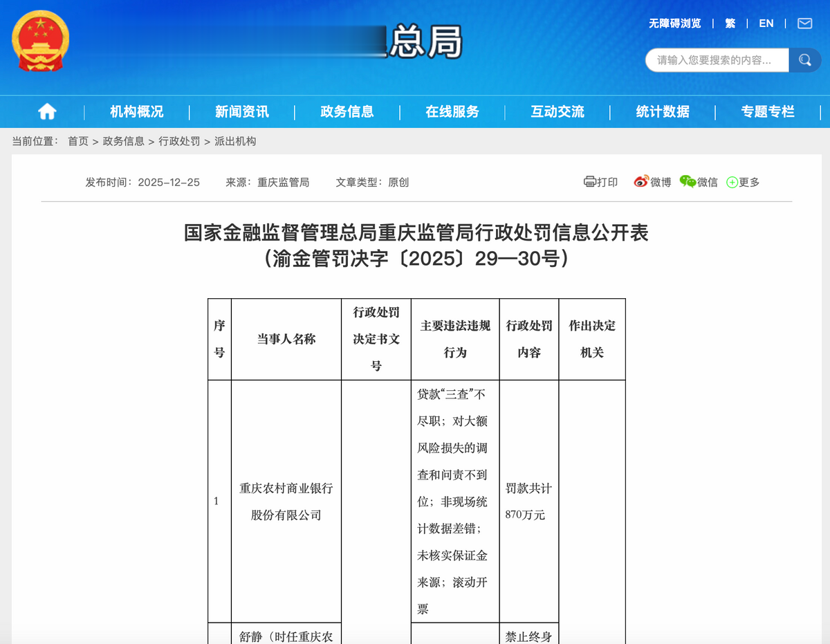Switch the site language to EN
Screen dimensions: 830x644
pyautogui.click(x=766, y=23)
